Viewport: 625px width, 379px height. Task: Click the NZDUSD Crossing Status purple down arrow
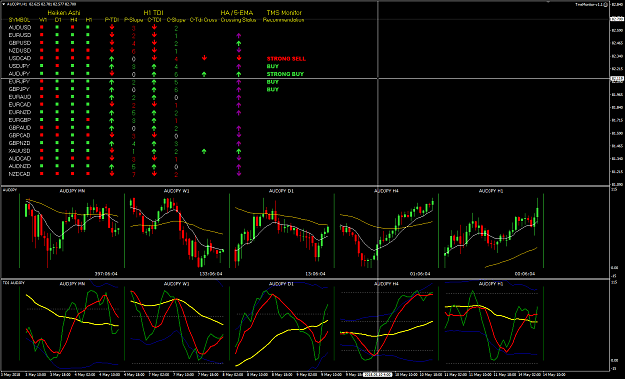[238, 51]
